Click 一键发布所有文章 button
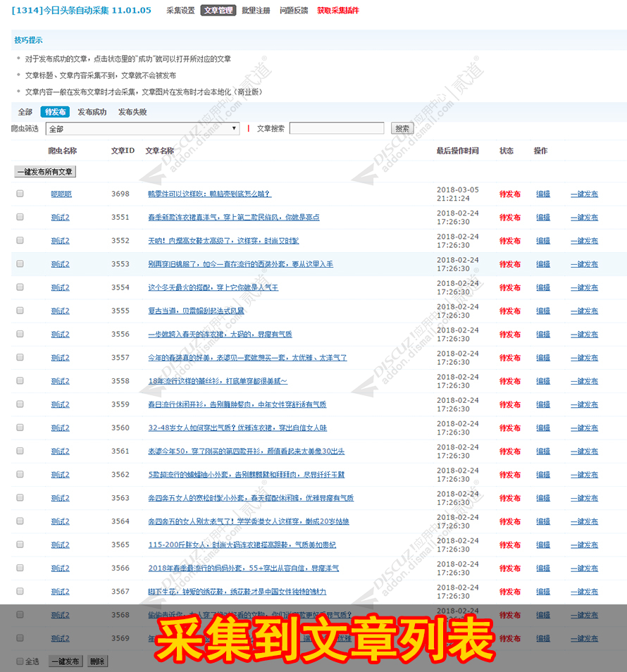The image size is (627, 672). pos(45,171)
